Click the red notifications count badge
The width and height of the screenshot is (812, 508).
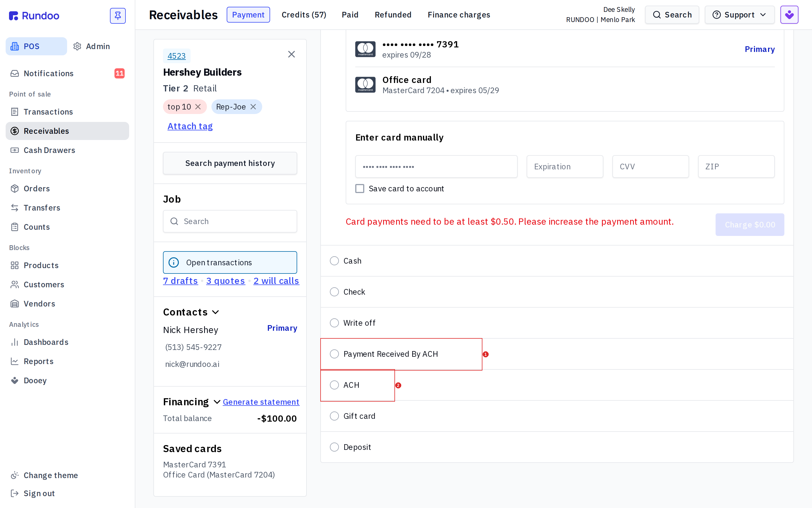click(120, 73)
